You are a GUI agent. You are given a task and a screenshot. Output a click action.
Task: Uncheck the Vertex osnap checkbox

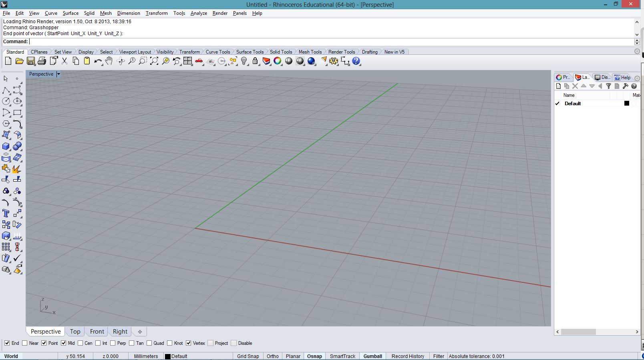pos(189,343)
